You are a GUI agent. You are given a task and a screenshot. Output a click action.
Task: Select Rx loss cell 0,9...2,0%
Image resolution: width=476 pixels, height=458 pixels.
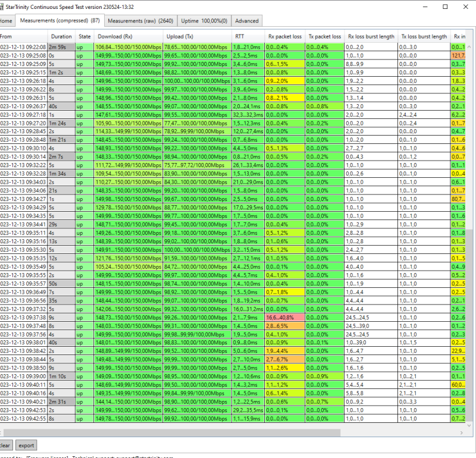(x=285, y=81)
